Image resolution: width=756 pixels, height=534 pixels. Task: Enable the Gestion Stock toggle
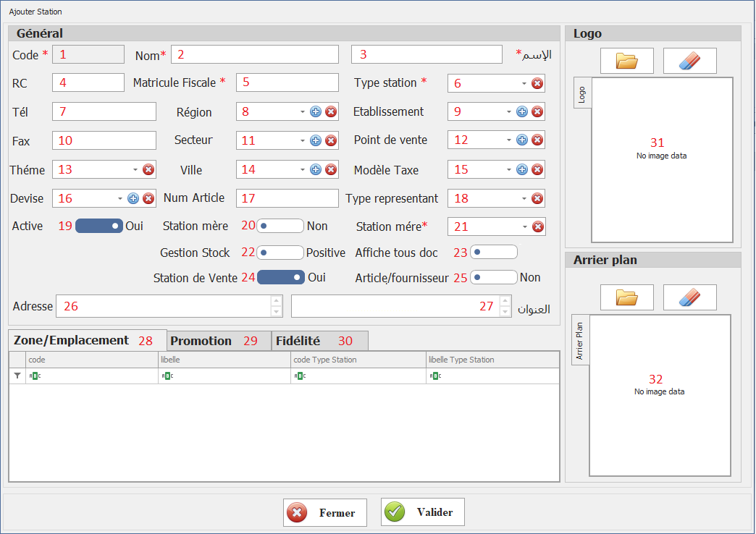coord(280,253)
